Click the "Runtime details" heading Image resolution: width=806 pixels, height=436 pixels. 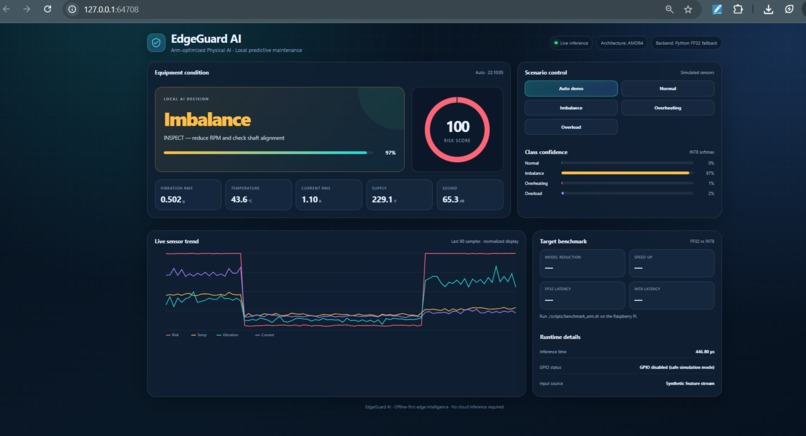coord(560,337)
